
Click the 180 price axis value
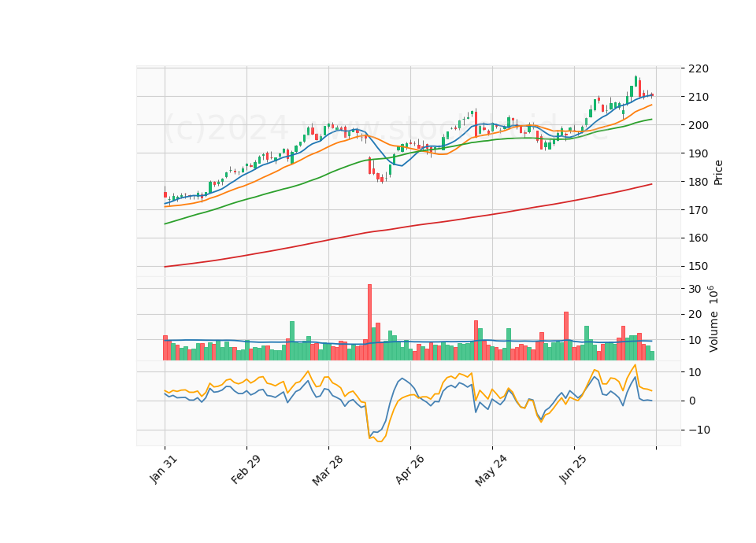[x=699, y=182]
